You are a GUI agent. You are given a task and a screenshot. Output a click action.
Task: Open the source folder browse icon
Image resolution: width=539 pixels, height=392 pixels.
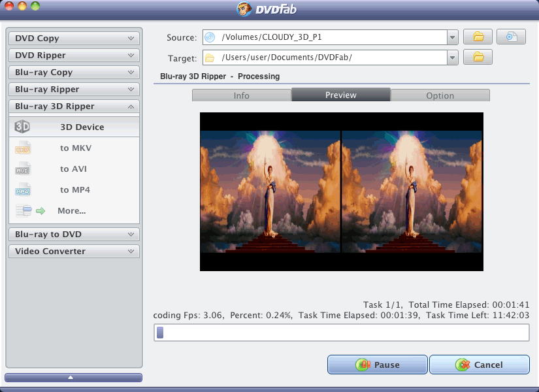point(478,37)
